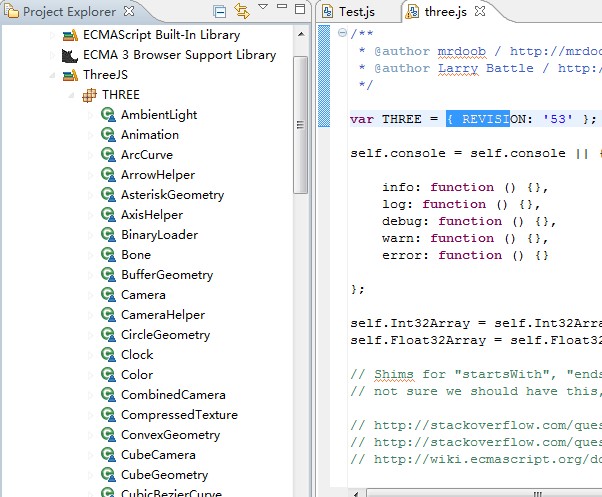Click the THREE package icon
The height and width of the screenshot is (497, 602).
tap(89, 95)
